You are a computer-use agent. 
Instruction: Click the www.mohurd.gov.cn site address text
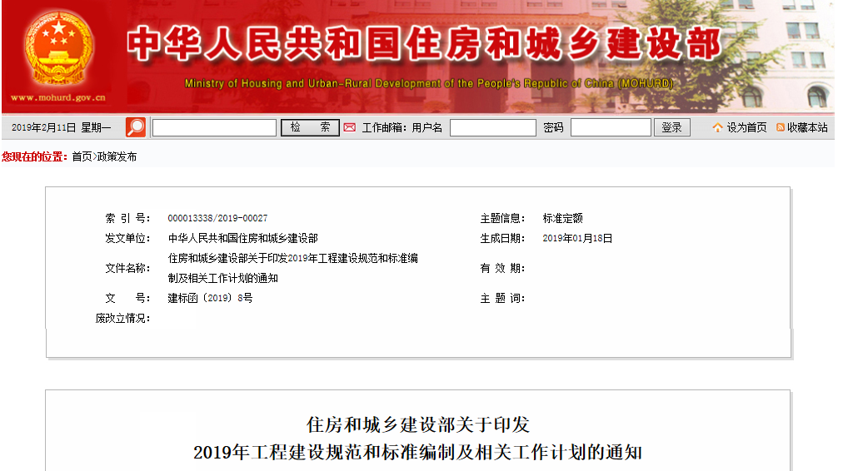pyautogui.click(x=58, y=98)
